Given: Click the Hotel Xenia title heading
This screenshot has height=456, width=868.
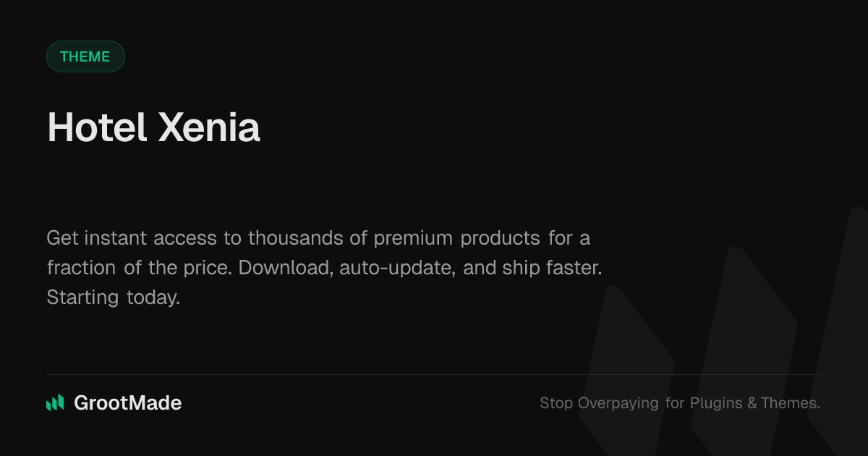Looking at the screenshot, I should [153, 128].
